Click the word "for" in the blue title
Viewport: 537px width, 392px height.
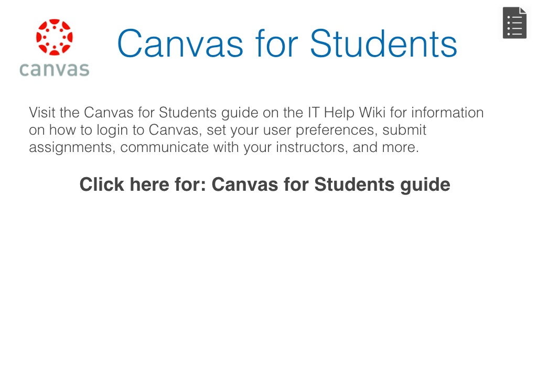tap(276, 43)
